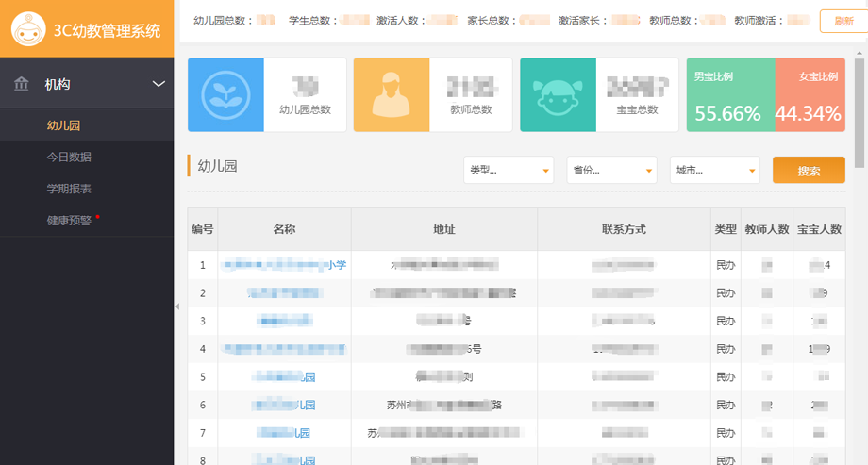Screen dimensions: 868x465
Task: Click the vertical page scrollbar
Action: (x=860, y=94)
